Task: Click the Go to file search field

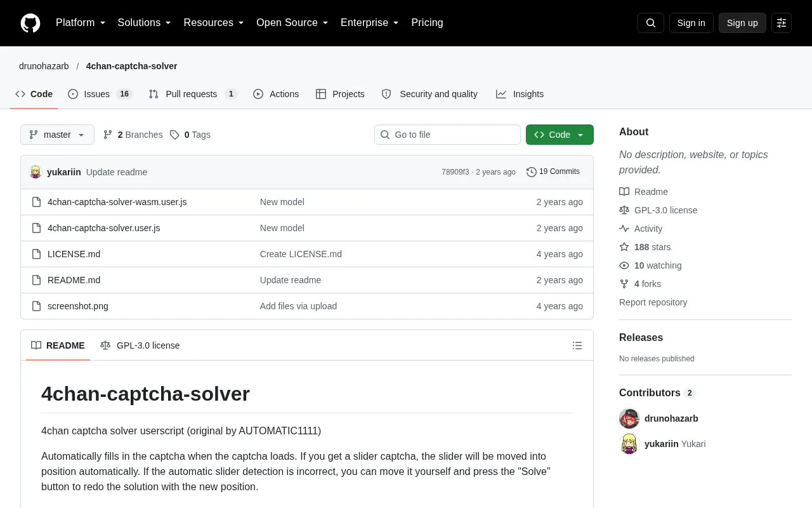Action: (x=447, y=135)
